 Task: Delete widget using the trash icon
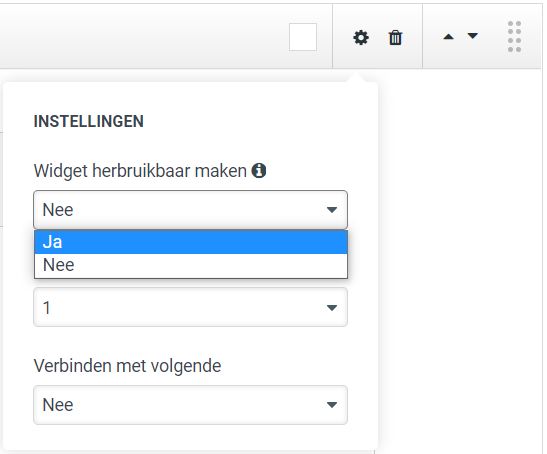point(395,37)
